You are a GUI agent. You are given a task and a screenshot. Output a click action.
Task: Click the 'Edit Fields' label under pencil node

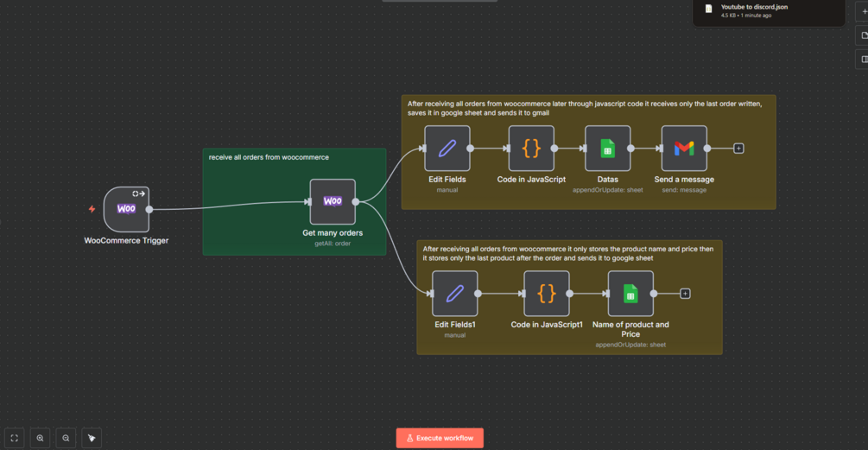[x=447, y=180]
